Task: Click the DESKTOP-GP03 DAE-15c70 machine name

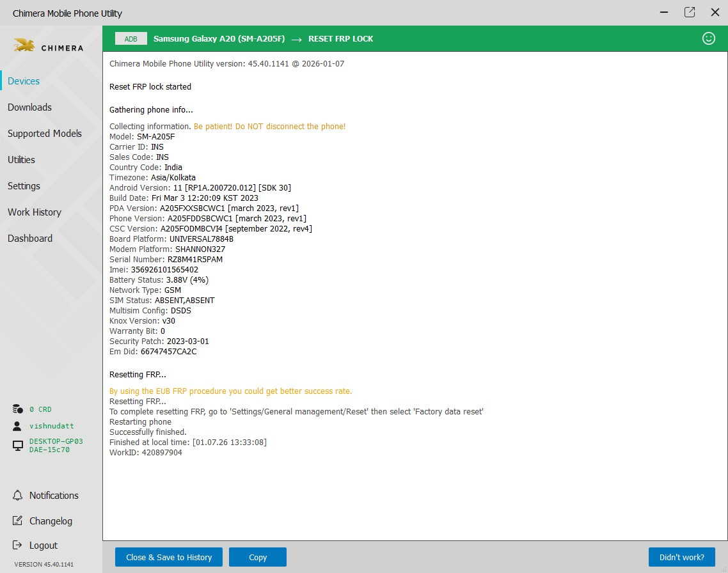Action: tap(56, 445)
